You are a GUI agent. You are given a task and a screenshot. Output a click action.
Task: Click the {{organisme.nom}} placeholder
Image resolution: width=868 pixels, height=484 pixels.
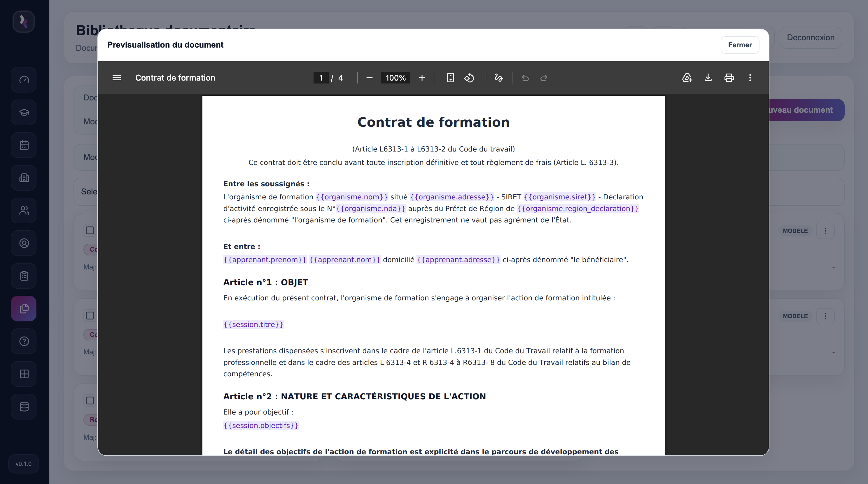coord(352,197)
